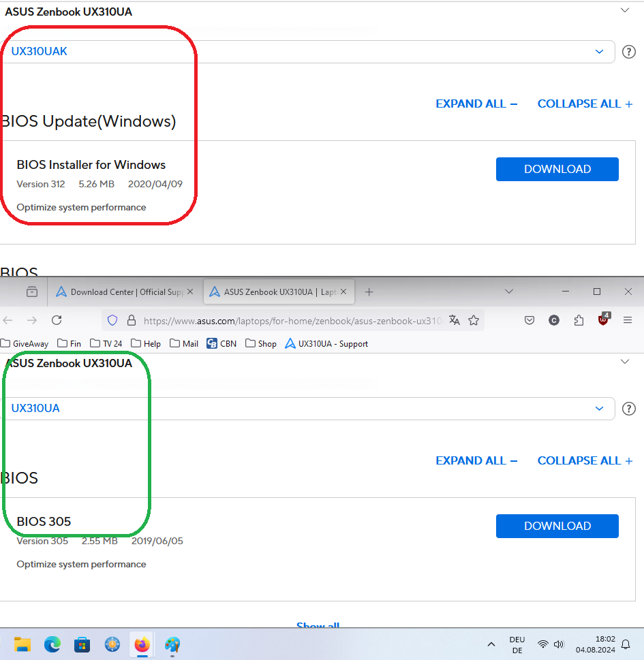Reload the ASUS page
Screen dimensions: 644x660
pos(57,320)
